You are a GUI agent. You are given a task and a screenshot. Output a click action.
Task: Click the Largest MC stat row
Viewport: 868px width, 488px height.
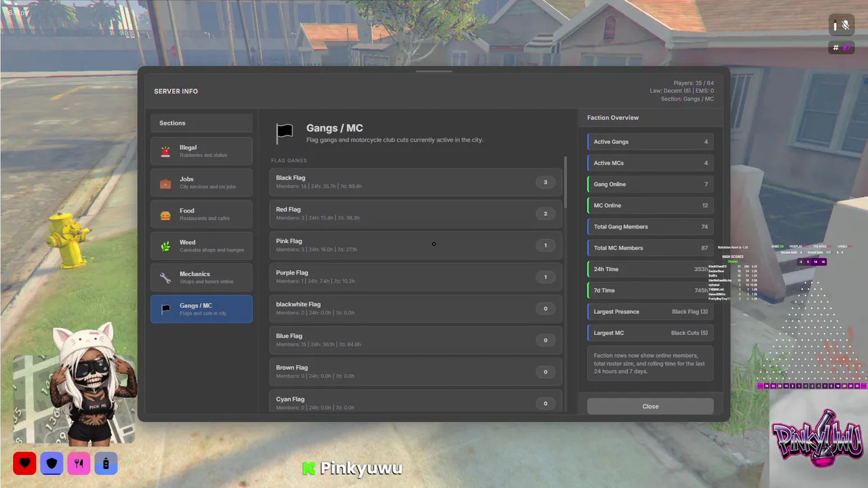tap(650, 333)
